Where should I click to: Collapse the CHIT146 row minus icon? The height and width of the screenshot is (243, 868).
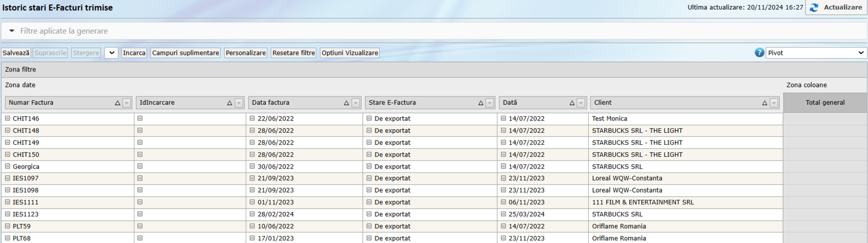pyautogui.click(x=8, y=118)
